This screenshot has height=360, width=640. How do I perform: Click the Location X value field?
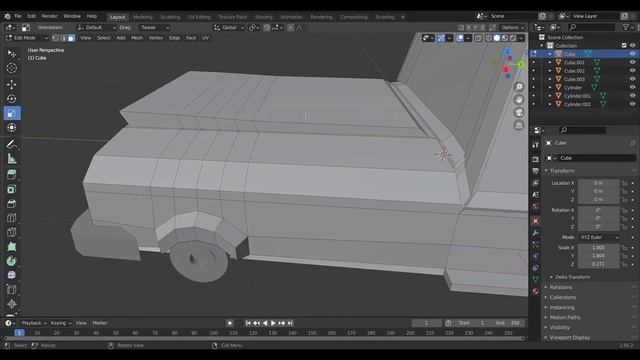click(x=598, y=183)
